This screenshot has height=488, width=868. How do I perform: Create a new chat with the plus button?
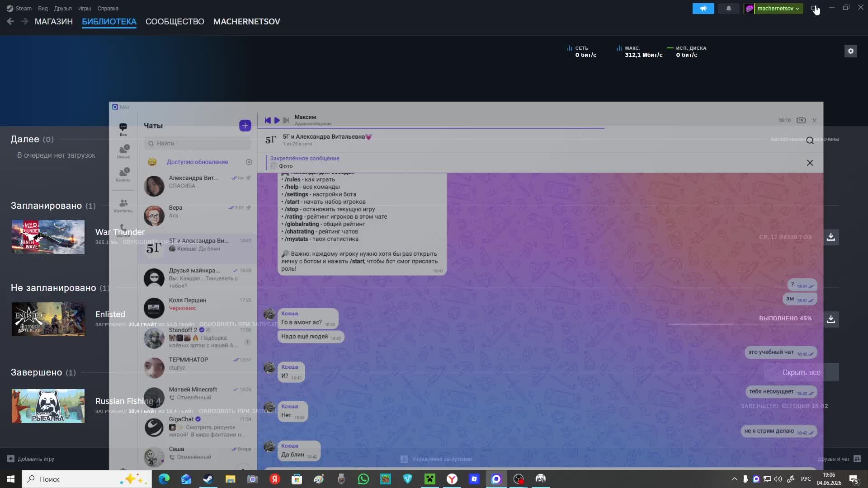[x=245, y=126]
